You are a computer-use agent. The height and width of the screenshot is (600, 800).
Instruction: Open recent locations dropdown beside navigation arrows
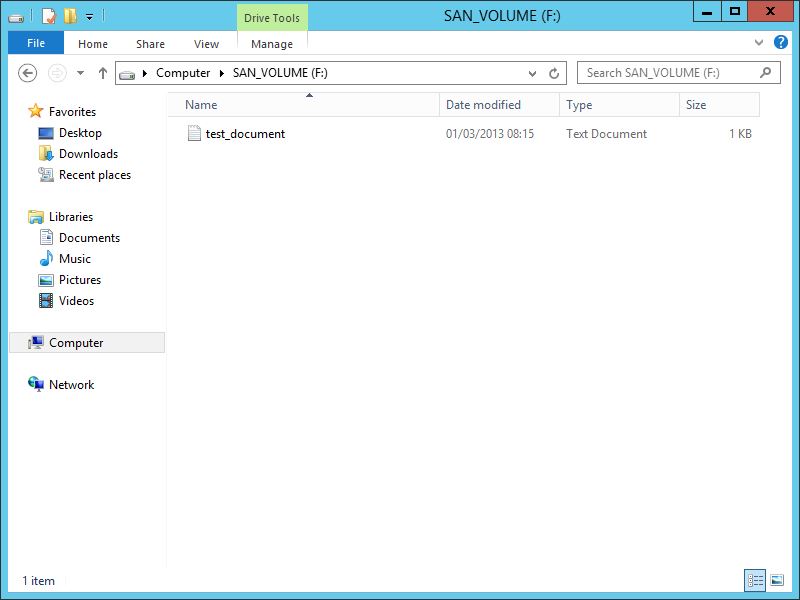[x=80, y=73]
